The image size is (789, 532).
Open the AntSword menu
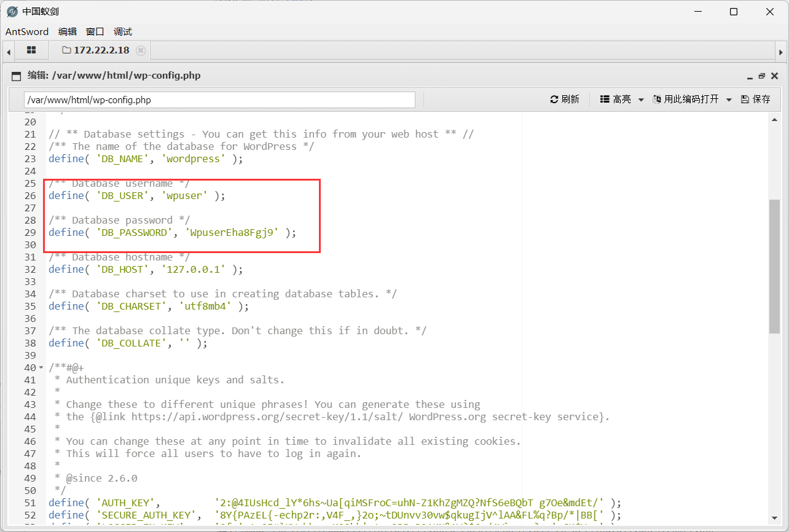(x=27, y=31)
